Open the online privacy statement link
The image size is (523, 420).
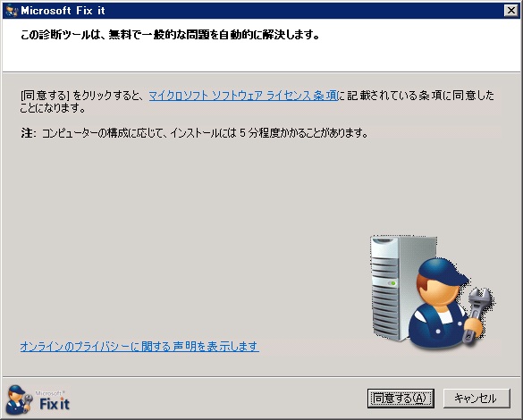click(139, 347)
